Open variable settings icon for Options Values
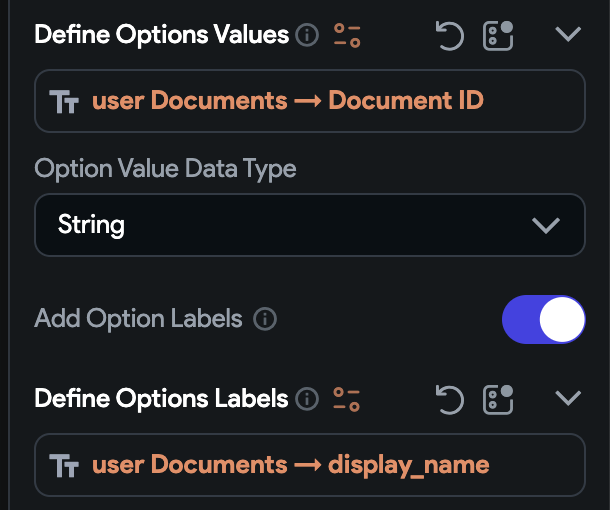The height and width of the screenshot is (510, 610). click(347, 36)
